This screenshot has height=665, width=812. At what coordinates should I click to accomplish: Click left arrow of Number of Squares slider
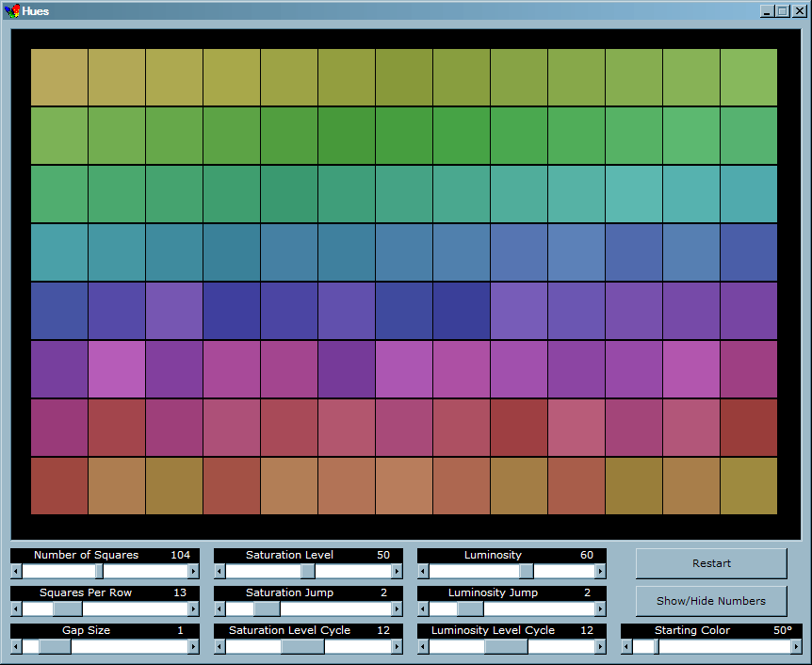(17, 571)
